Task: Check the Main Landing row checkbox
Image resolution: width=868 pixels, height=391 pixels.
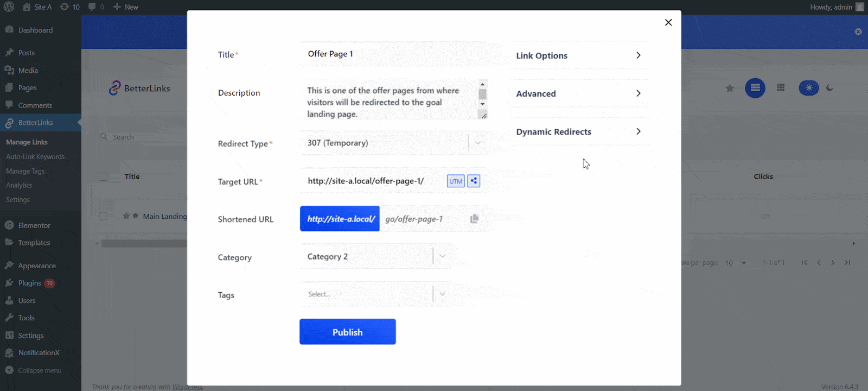Action: (103, 216)
